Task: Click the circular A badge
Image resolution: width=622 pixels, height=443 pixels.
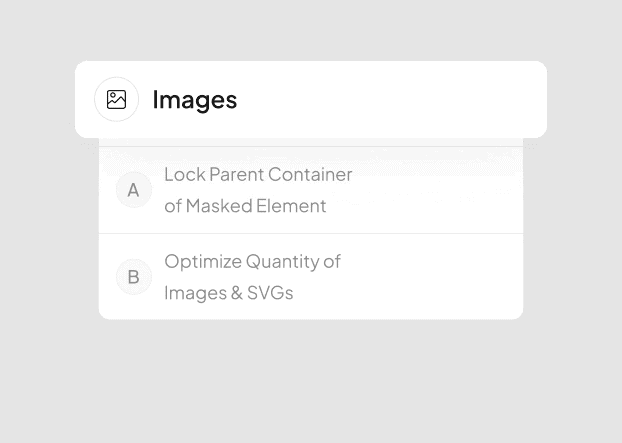Action: tap(133, 190)
